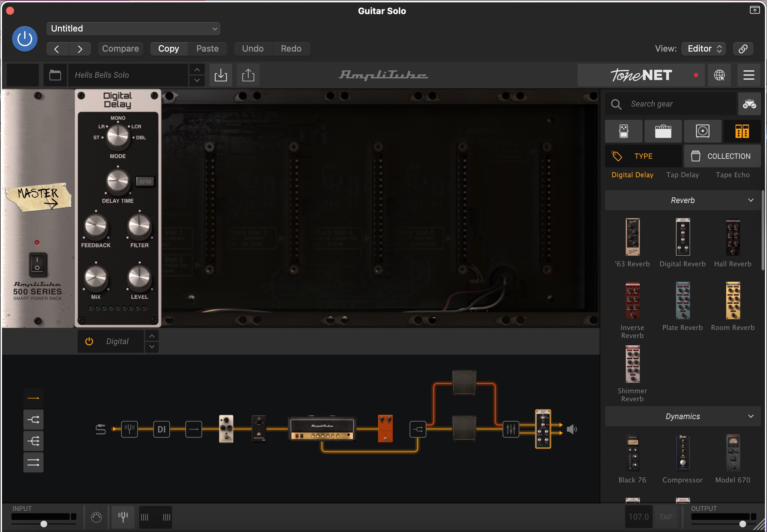Click the orange pedal in signal chain

[x=385, y=429]
